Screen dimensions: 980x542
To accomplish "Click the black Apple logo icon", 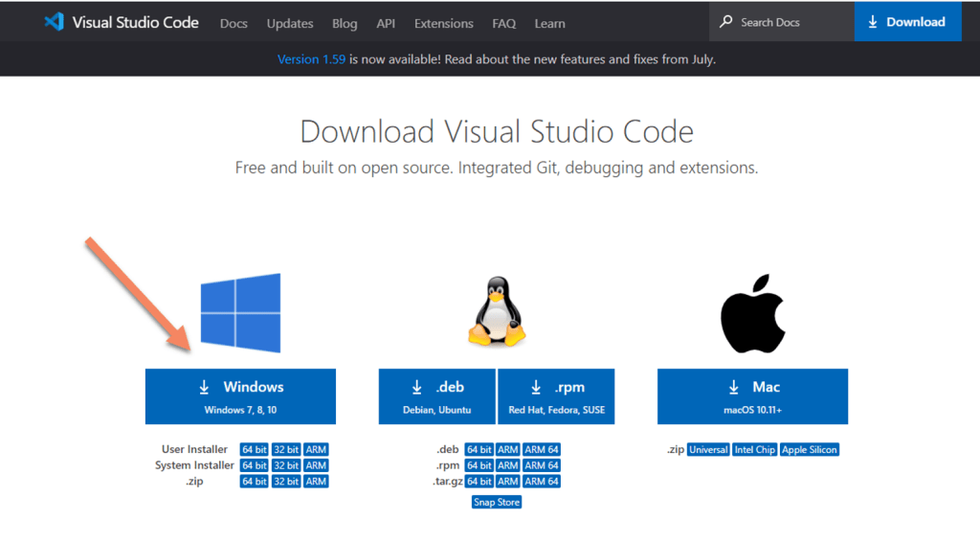I will point(752,313).
